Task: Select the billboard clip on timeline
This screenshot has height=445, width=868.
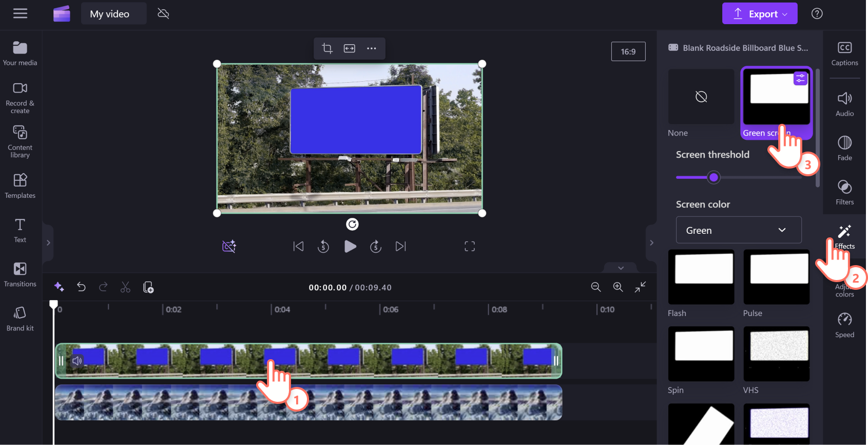Action: 308,361
